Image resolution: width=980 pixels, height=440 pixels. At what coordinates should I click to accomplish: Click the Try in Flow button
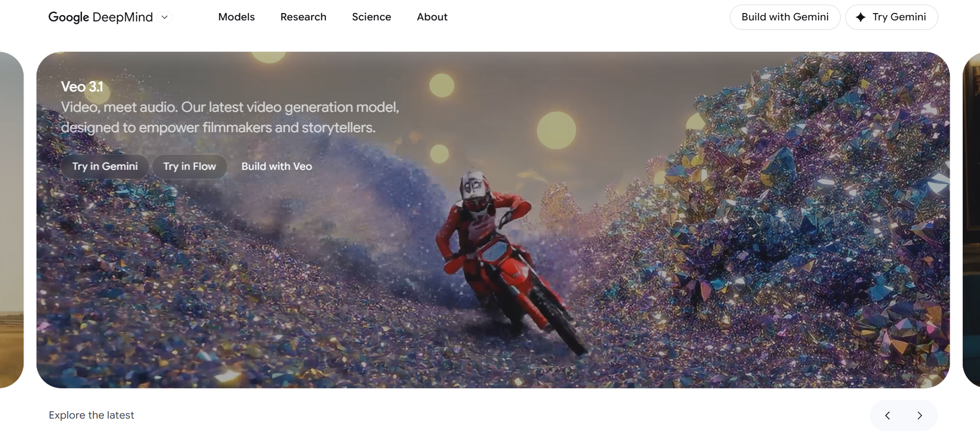190,166
